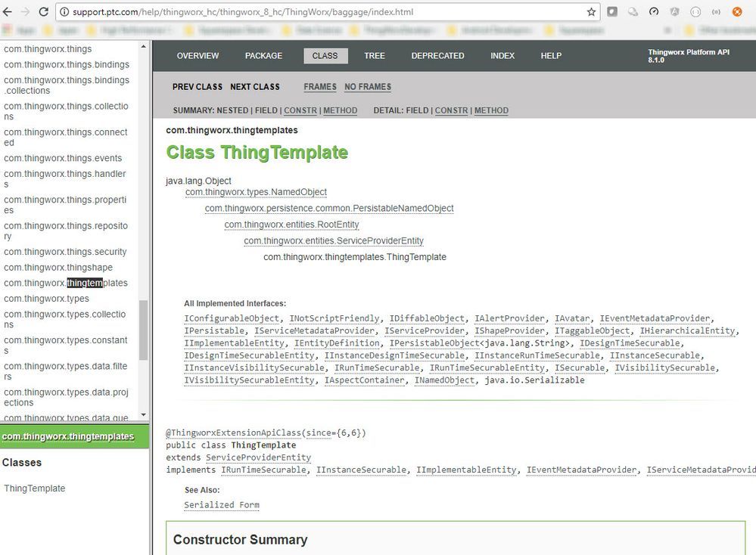
Task: Click the FRAMES link
Action: [x=320, y=87]
